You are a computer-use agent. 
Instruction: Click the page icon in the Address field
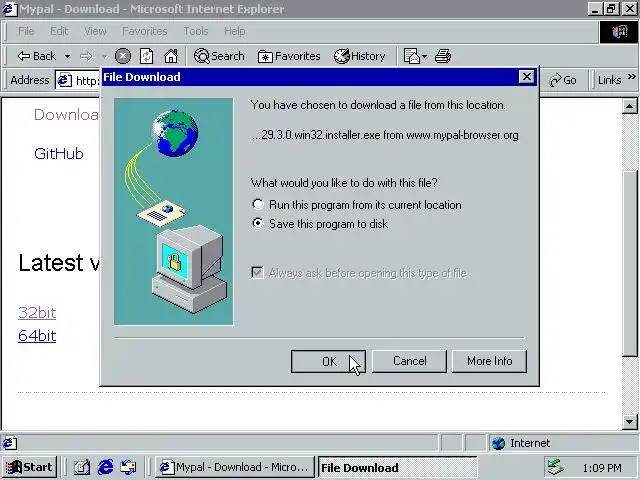pyautogui.click(x=64, y=80)
